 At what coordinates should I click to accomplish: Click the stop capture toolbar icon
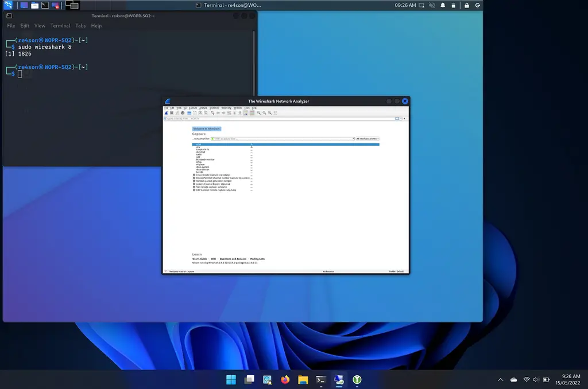coord(171,113)
